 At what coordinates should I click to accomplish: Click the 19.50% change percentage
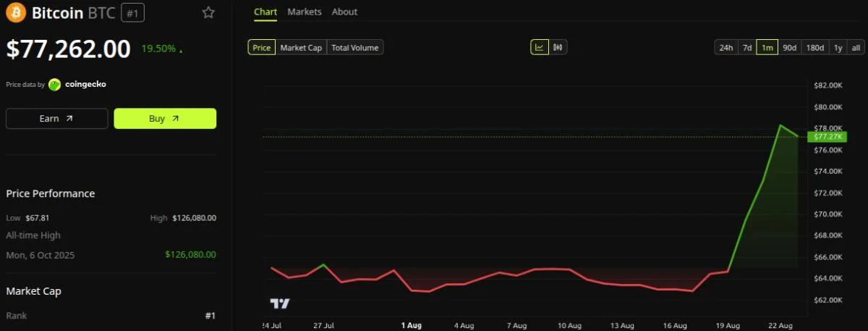pos(158,49)
